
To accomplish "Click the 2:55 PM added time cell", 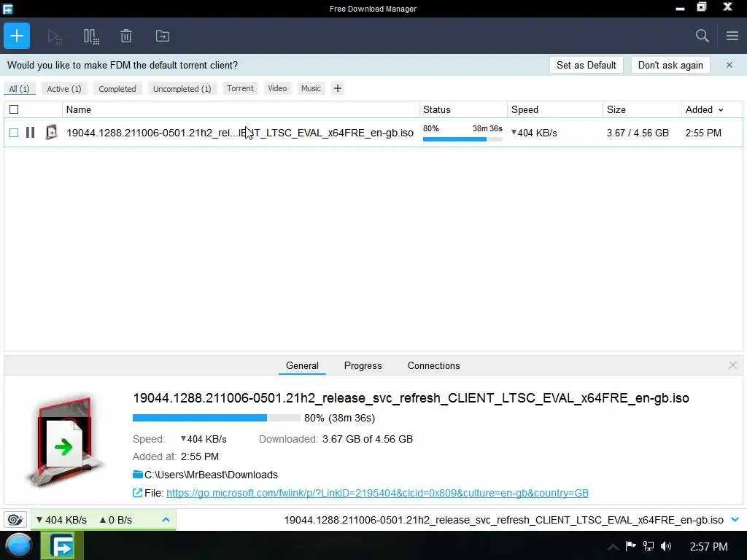I will pyautogui.click(x=703, y=133).
